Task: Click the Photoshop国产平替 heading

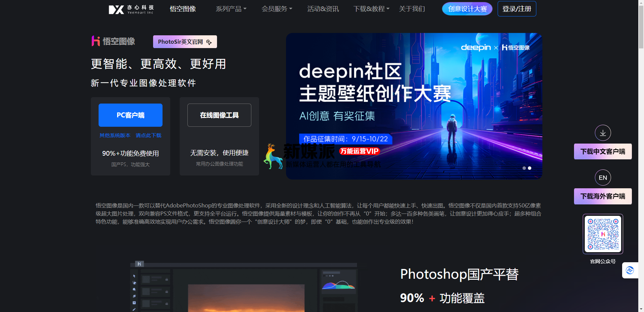Action: pos(459,274)
